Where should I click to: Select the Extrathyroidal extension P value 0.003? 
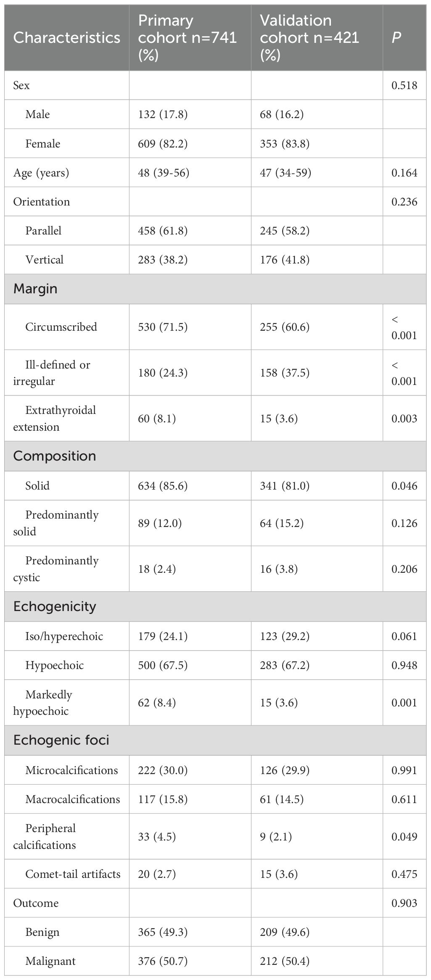(404, 419)
